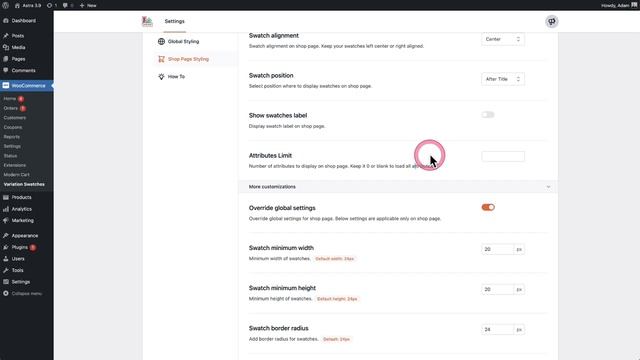
Task: Open WooCommerce Home submenu item
Action: [x=10, y=99]
